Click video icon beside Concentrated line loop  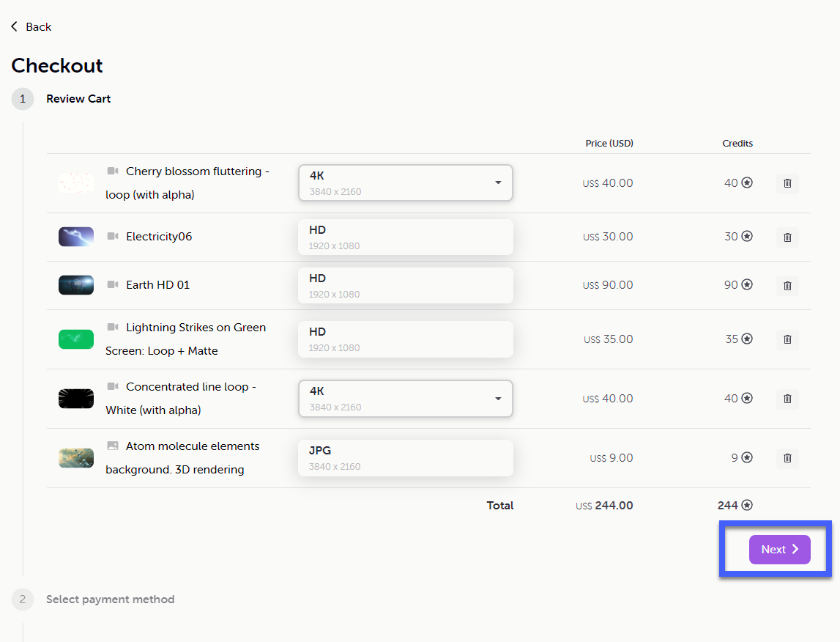coord(113,386)
